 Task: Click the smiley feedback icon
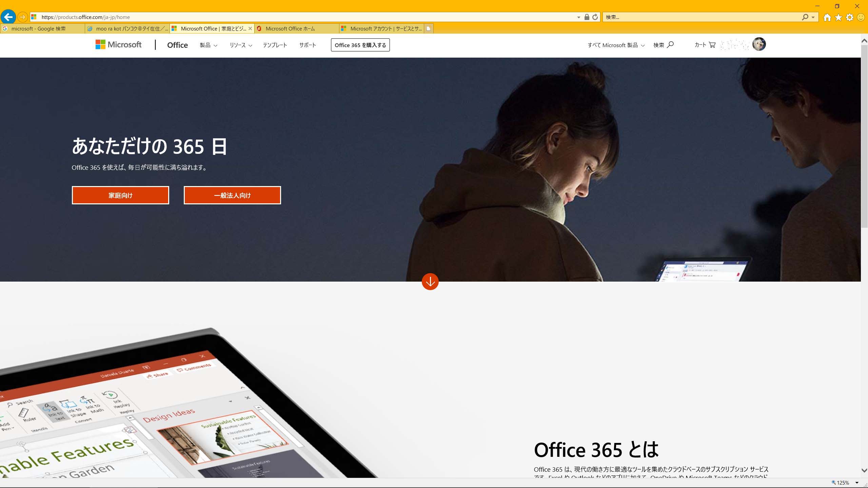tap(861, 17)
